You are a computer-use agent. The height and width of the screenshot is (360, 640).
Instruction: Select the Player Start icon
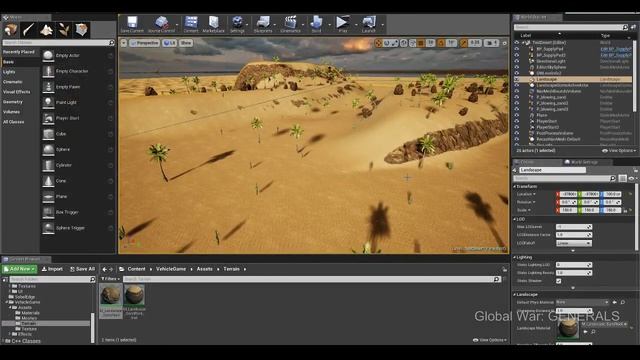tap(48, 118)
